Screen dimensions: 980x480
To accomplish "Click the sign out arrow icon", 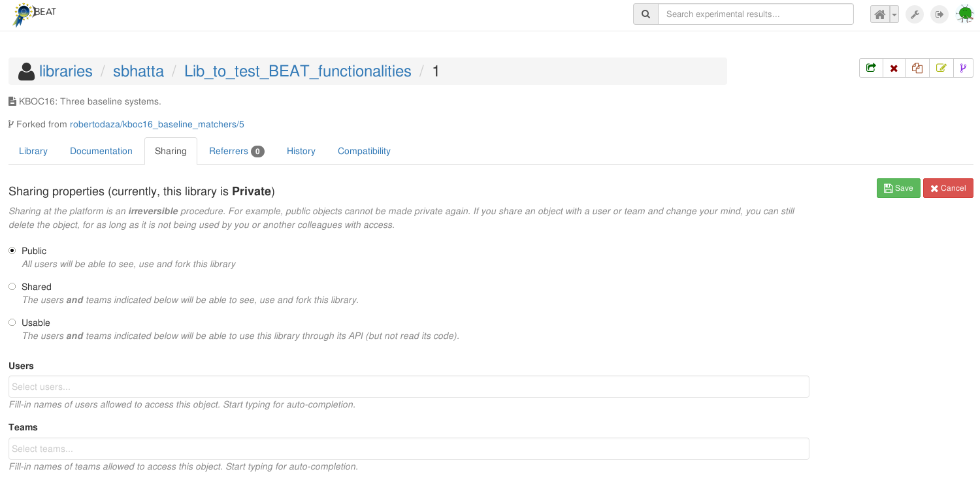I will pos(939,14).
